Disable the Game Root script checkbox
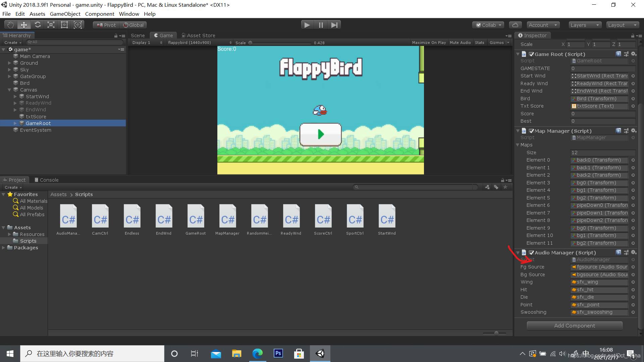The width and height of the screenshot is (644, 362). pos(531,54)
